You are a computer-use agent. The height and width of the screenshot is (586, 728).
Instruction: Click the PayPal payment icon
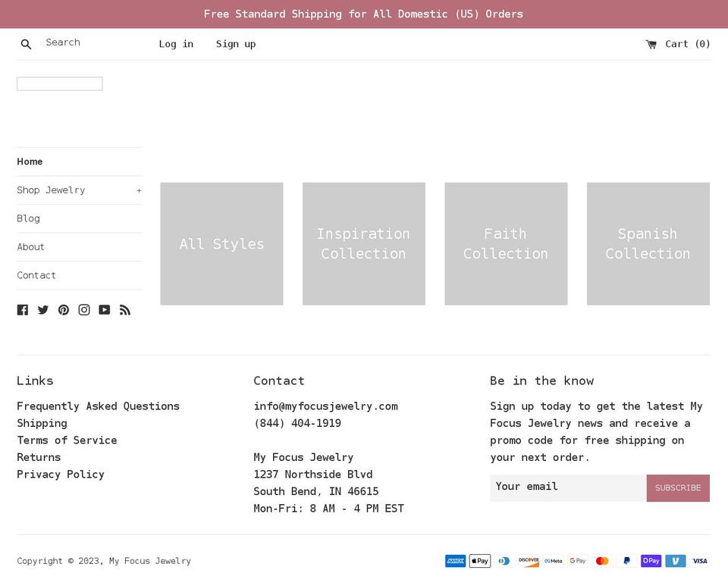pos(627,561)
